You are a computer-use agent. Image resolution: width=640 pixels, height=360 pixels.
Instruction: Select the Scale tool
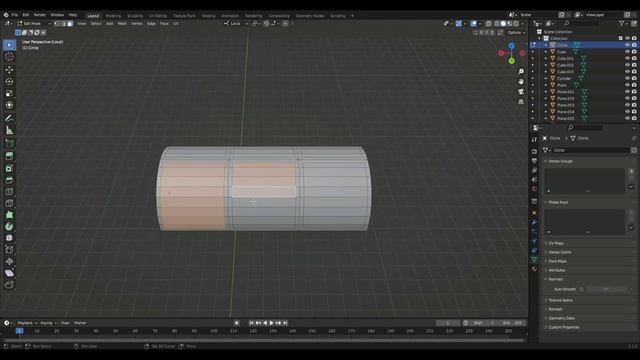[9, 93]
